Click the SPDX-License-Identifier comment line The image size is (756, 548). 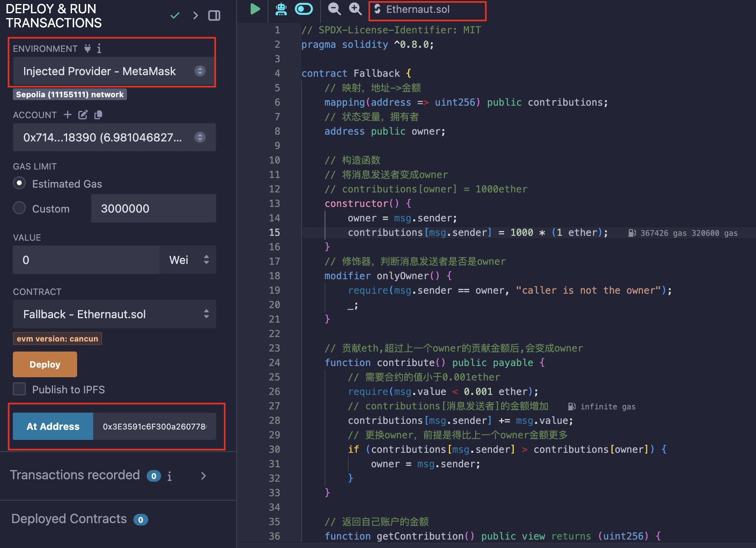391,30
